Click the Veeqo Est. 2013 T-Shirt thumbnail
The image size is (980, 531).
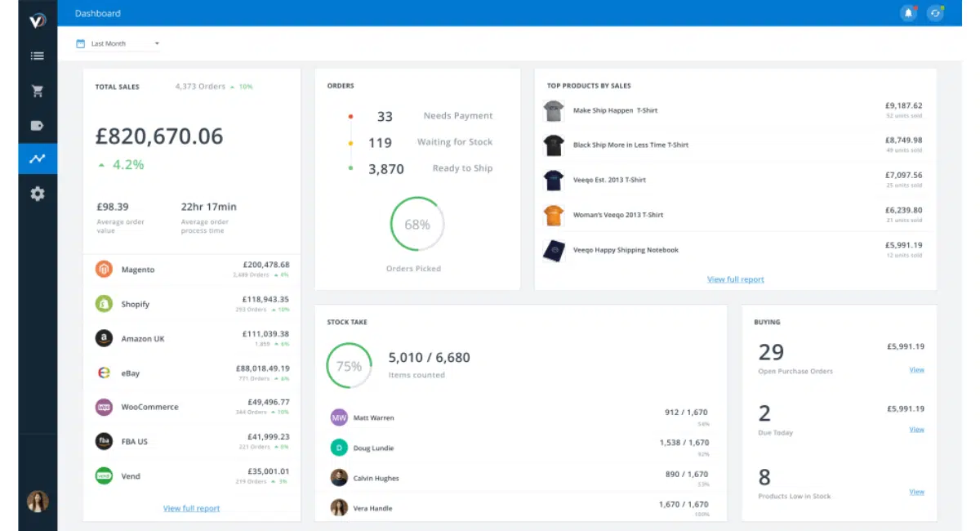(554, 181)
